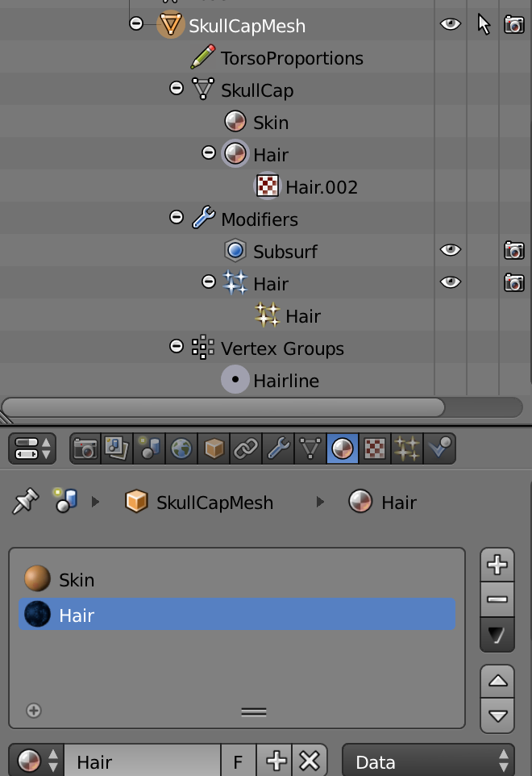532x776 pixels.
Task: Toggle Subsurf modifier viewport visibility eye
Action: click(451, 250)
